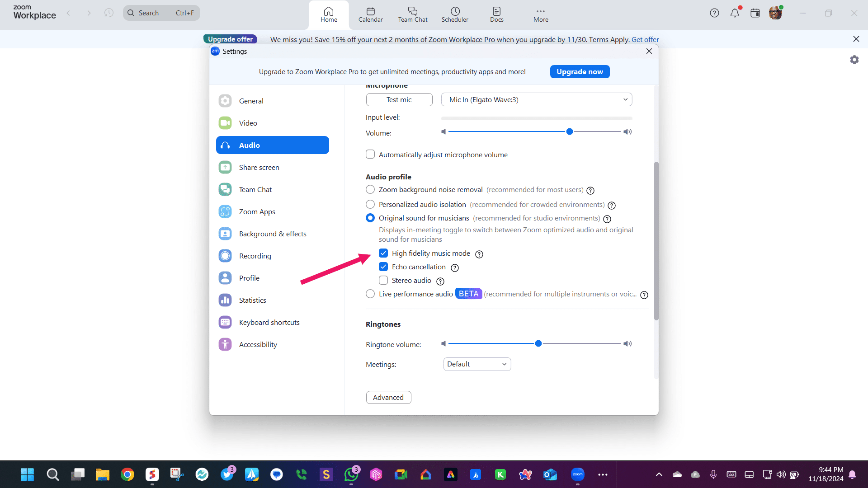The width and height of the screenshot is (868, 488).
Task: Open Keyboard shortcuts settings
Action: pyautogui.click(x=272, y=322)
